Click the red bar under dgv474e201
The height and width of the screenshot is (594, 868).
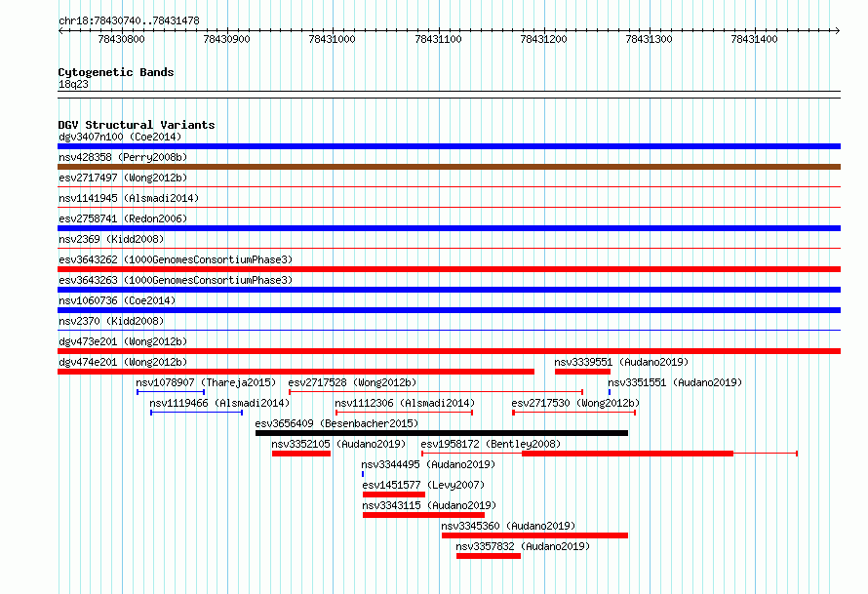[296, 372]
